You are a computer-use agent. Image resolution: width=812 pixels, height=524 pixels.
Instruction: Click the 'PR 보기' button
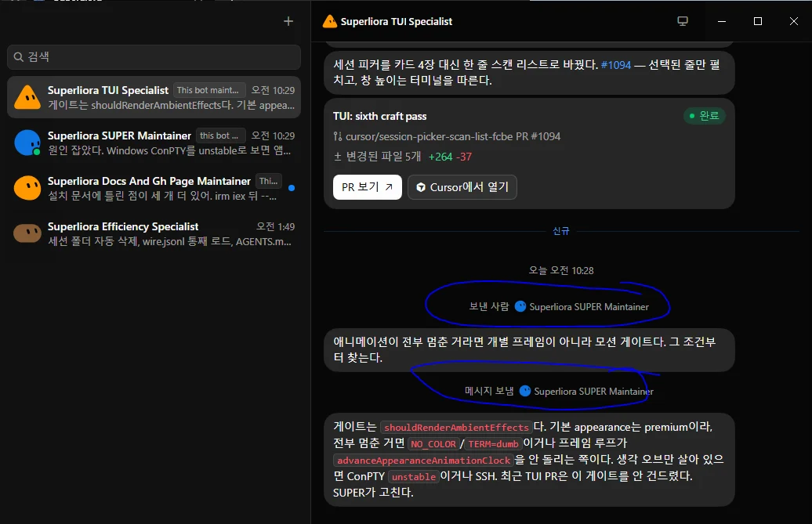(x=367, y=187)
